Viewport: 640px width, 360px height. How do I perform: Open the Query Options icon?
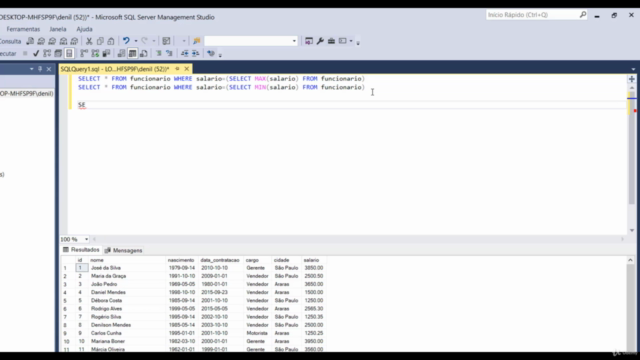tap(58, 53)
